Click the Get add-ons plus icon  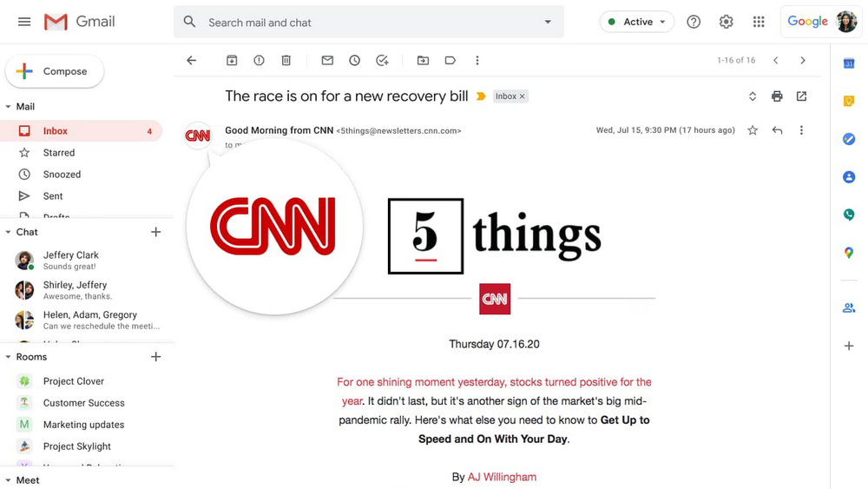click(849, 346)
